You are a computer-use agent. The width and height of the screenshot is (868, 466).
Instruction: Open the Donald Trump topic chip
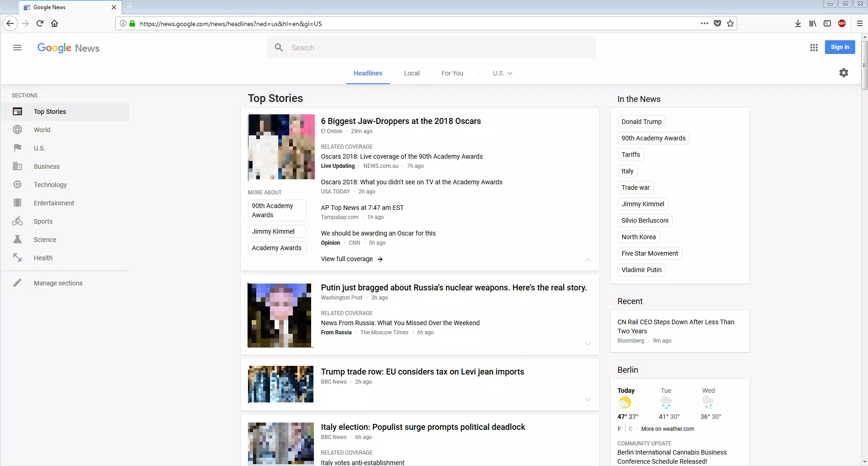(641, 122)
